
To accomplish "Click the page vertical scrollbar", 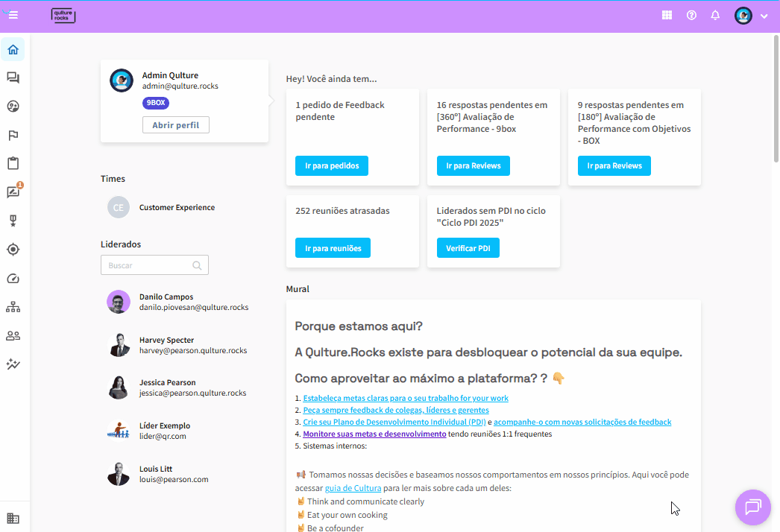I will 776,98.
